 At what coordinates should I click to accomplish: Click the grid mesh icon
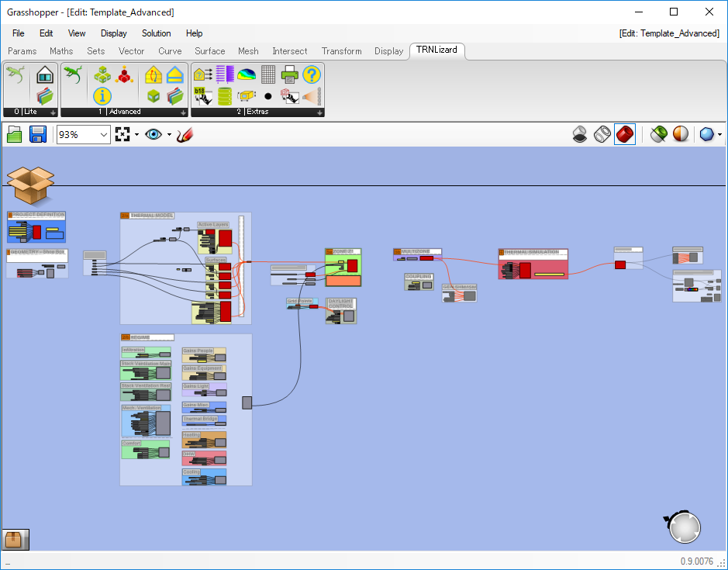pyautogui.click(x=268, y=74)
